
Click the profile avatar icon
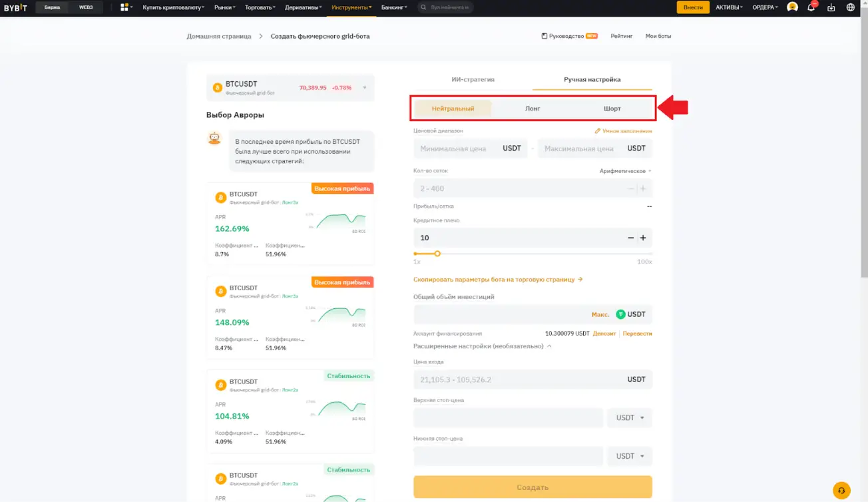pos(791,7)
